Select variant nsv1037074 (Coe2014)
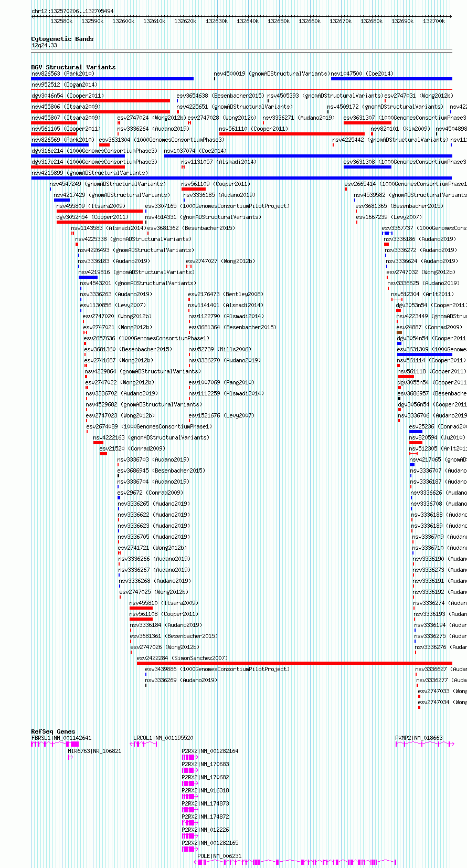467x868 pixels. click(x=195, y=151)
